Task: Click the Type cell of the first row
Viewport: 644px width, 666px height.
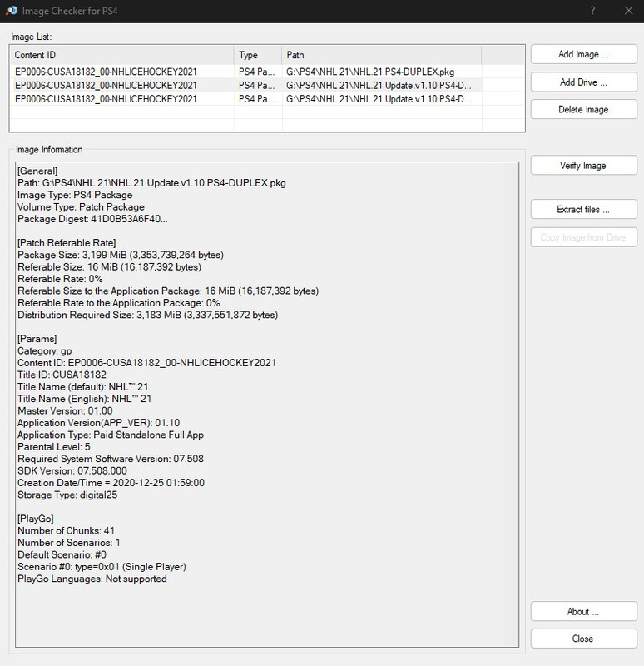Action: (x=256, y=72)
